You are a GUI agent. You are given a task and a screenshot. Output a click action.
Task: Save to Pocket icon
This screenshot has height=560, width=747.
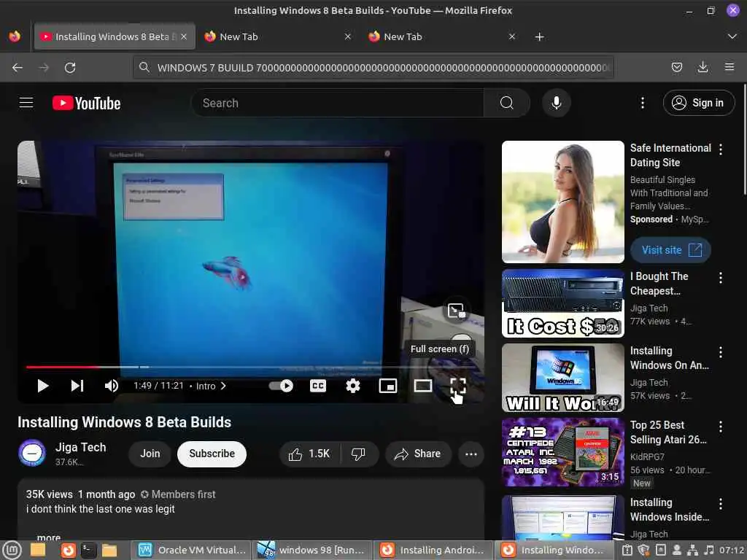(676, 68)
